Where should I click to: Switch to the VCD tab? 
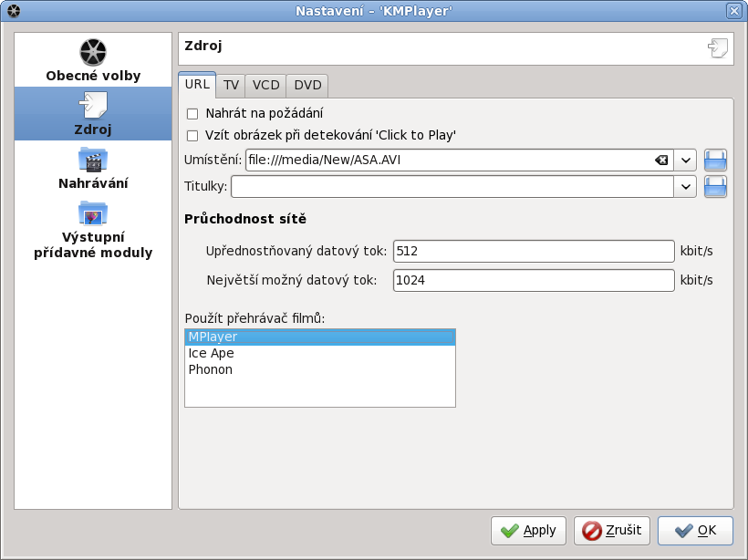[x=265, y=86]
